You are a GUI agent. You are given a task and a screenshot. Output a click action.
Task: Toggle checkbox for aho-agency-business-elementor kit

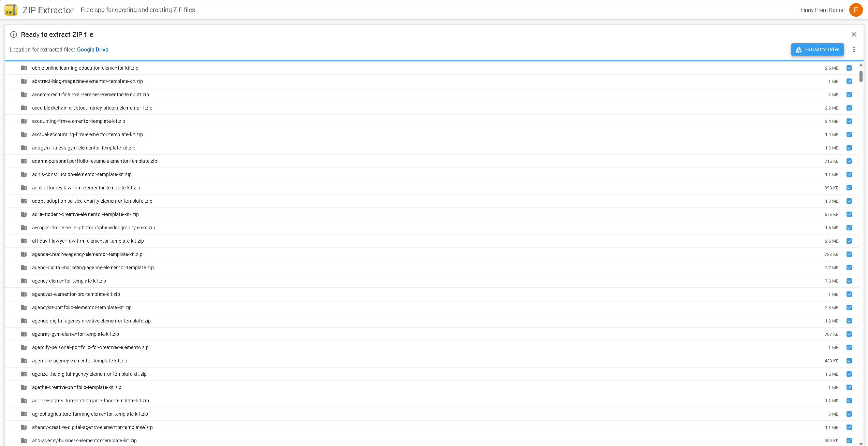tap(849, 441)
